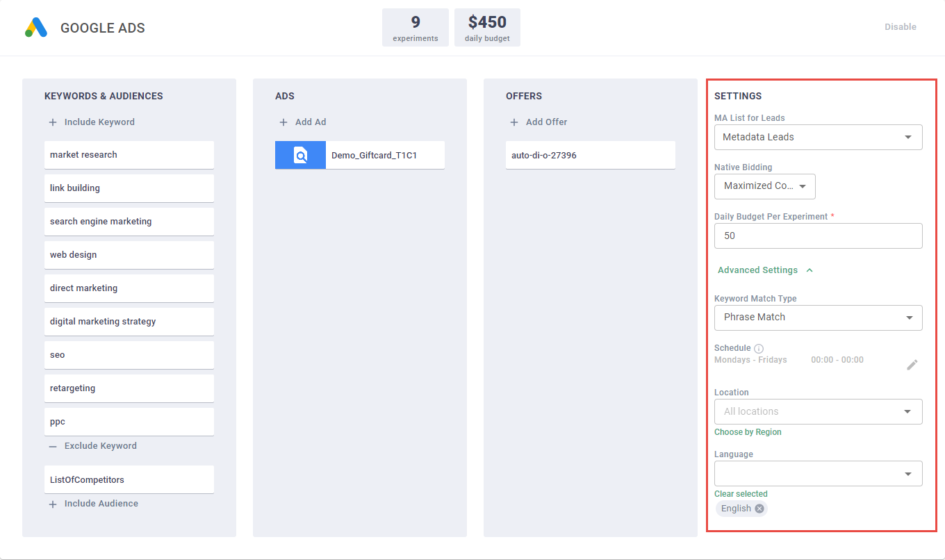Click the search ad icon for Demo_Giftcard_T1C1

pos(300,156)
